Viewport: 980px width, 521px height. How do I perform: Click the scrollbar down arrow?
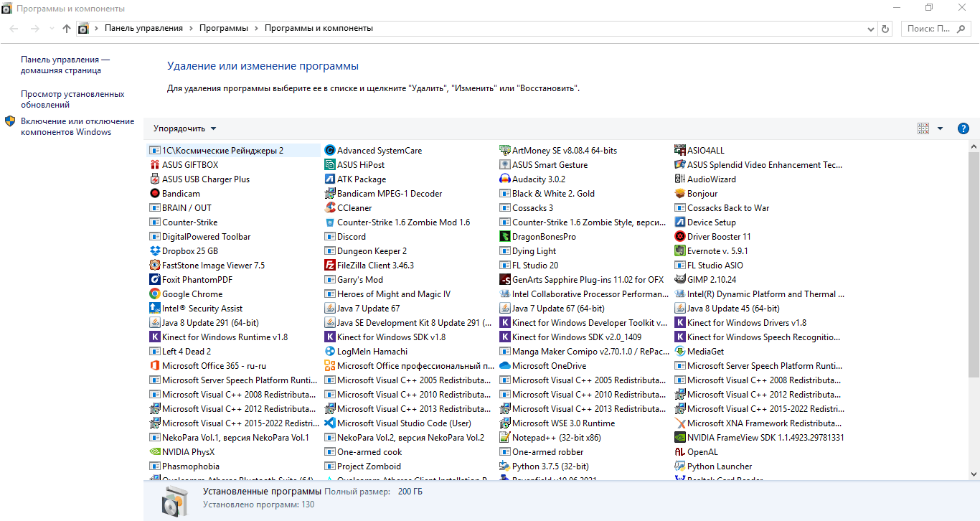tap(974, 474)
